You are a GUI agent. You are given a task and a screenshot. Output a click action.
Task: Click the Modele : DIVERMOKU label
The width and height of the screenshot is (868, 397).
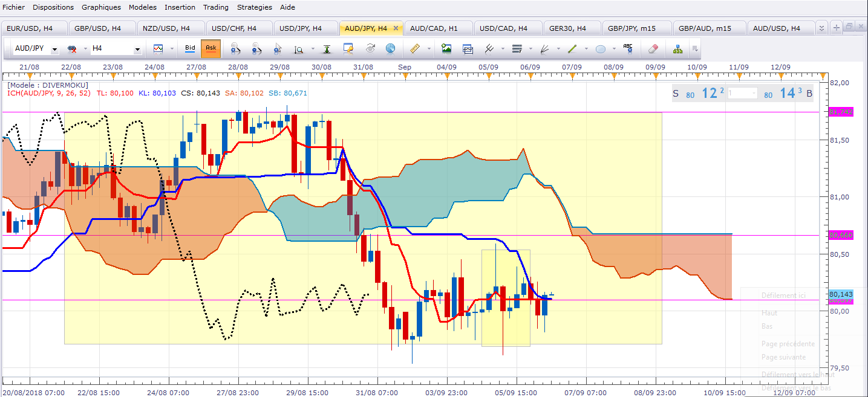click(47, 85)
